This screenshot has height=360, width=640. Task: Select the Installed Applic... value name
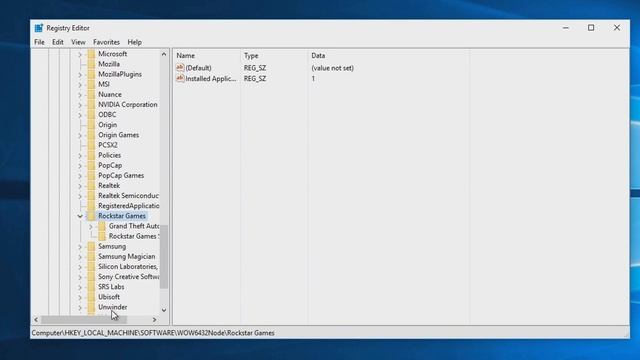coord(211,79)
